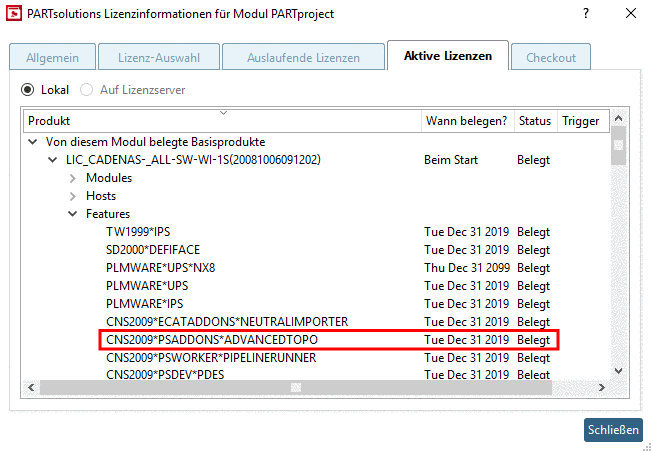
Task: Click the Wann belegen? column header
Action: (x=467, y=121)
